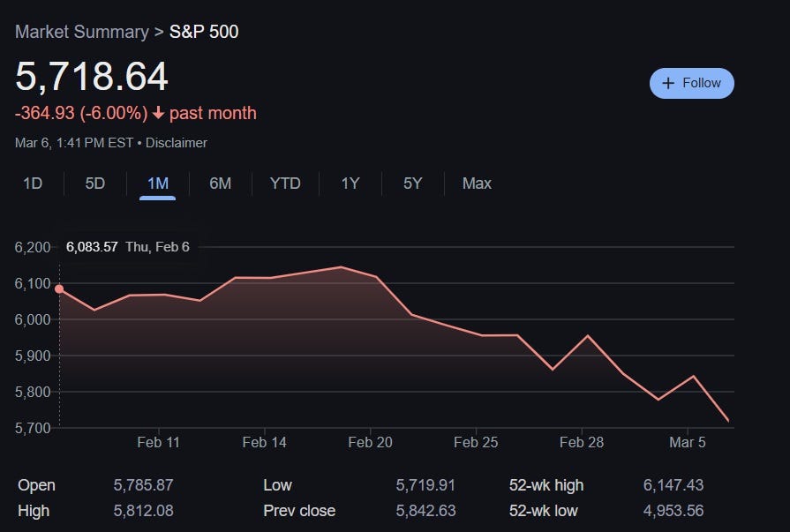The image size is (790, 532).
Task: Click the 5,800 y-axis label
Action: (33, 392)
